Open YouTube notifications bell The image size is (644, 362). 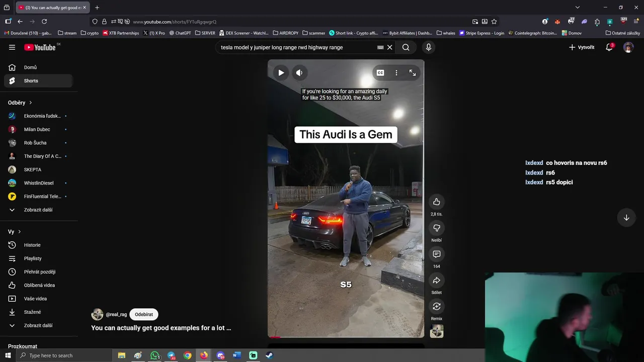coord(609,47)
